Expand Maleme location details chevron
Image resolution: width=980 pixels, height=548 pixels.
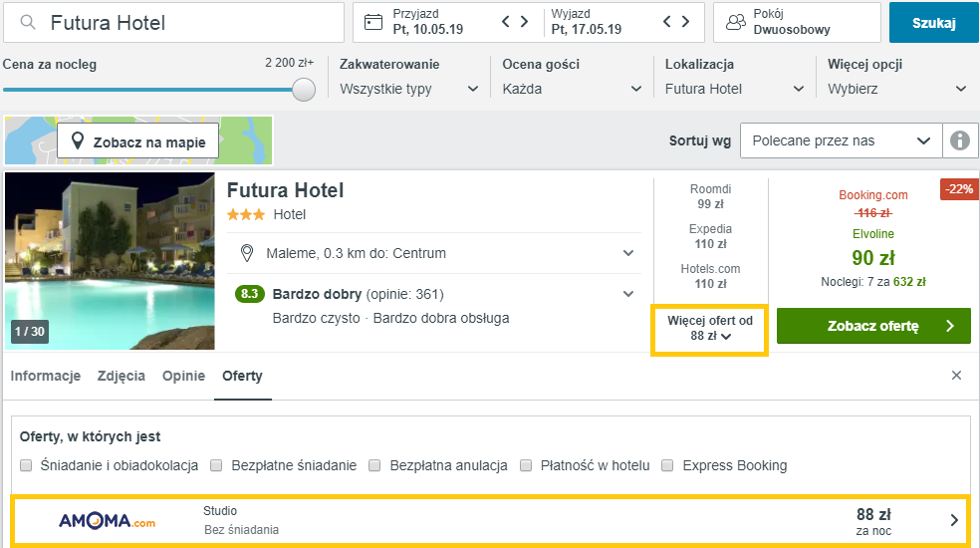point(628,253)
